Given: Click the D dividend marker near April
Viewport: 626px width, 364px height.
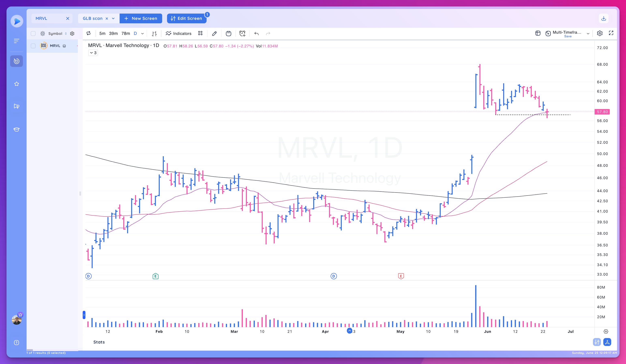Looking at the screenshot, I should pyautogui.click(x=334, y=276).
